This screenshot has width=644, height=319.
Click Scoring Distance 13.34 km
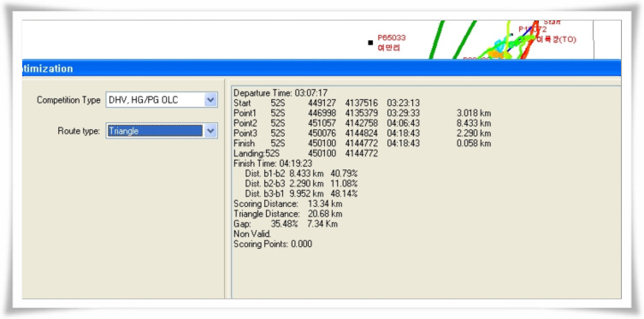288,204
